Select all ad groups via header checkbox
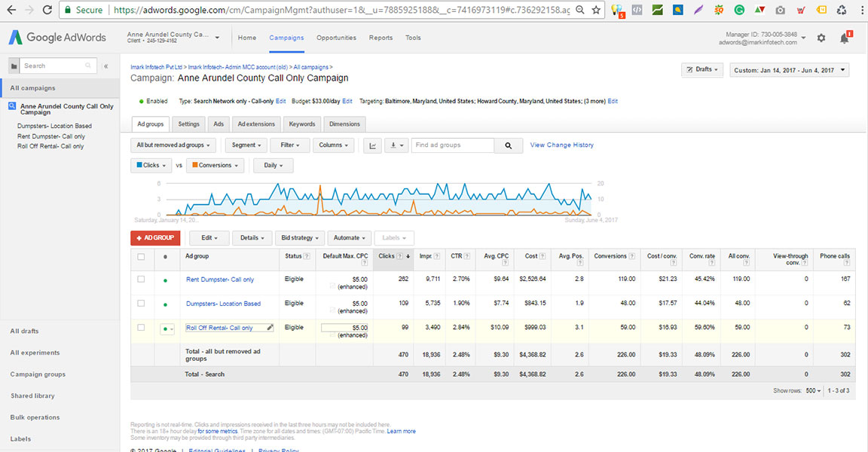 141,257
